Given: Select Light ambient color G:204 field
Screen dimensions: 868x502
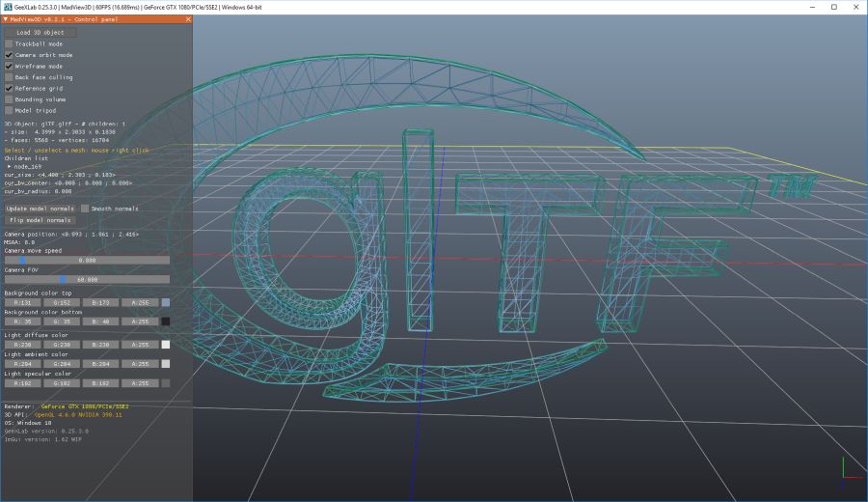Looking at the screenshot, I should tap(62, 364).
